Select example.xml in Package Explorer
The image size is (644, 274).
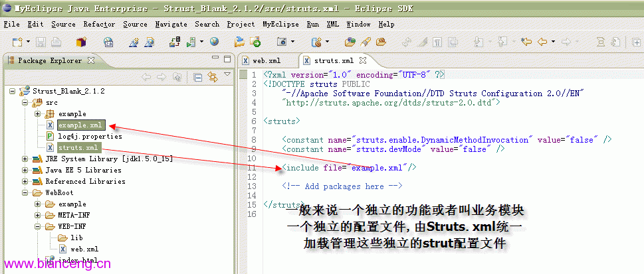(x=81, y=125)
